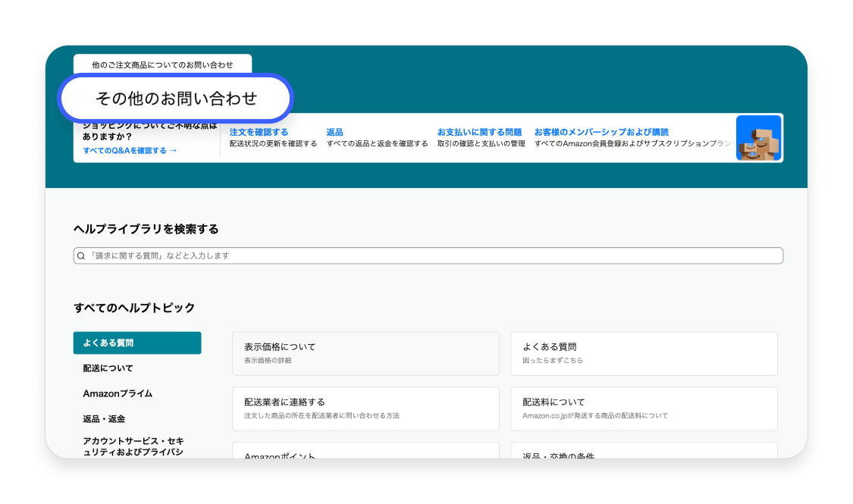Select 返品・返金 in the sidebar
Screen dimensions: 853x504
tap(104, 418)
